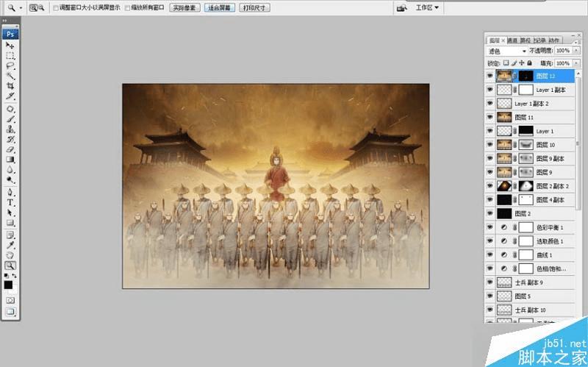Toggle Quick Mask mode
The height and width of the screenshot is (367, 588).
click(x=10, y=301)
